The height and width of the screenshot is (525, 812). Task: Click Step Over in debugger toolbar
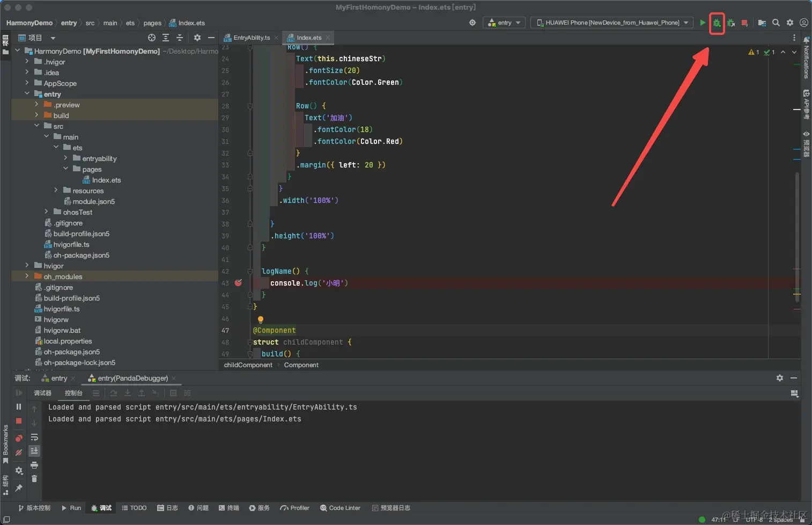114,393
